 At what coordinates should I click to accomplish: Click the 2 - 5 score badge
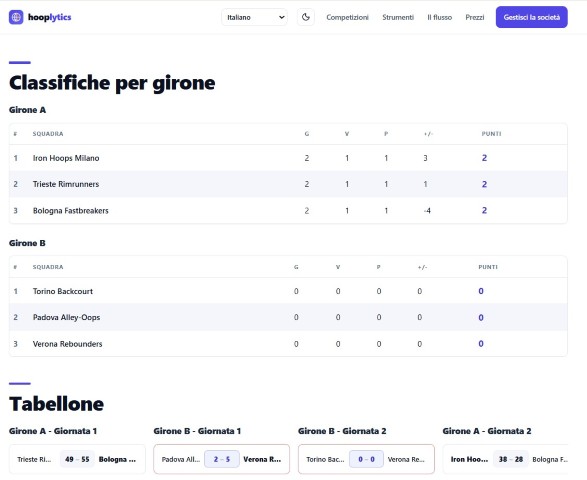tap(222, 459)
